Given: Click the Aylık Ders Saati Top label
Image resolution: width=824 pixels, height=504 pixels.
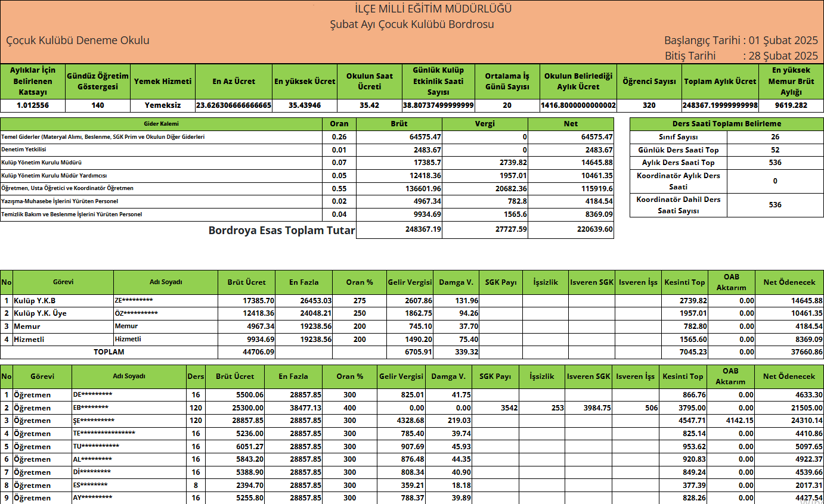Looking at the screenshot, I should tap(678, 163).
